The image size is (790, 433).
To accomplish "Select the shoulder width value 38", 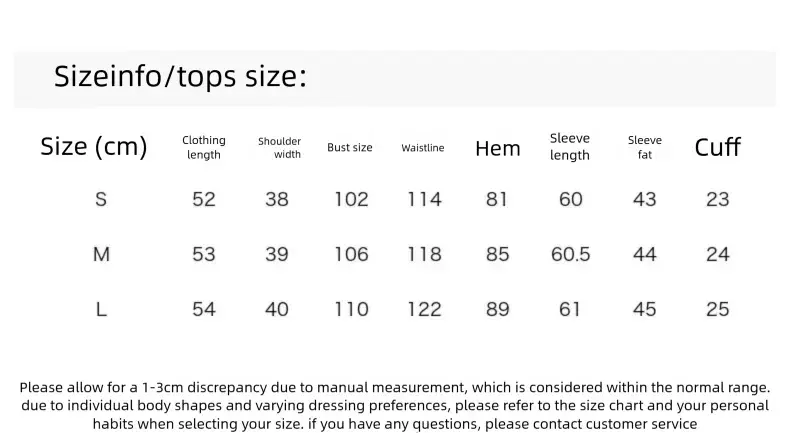I will pos(277,200).
